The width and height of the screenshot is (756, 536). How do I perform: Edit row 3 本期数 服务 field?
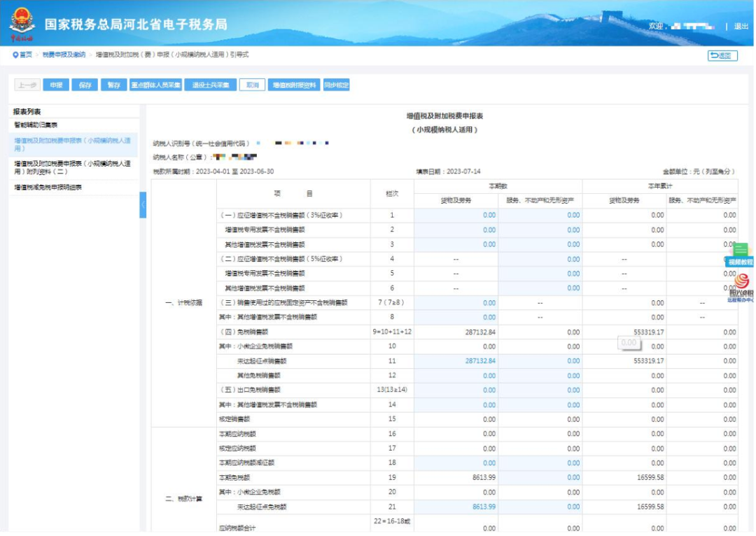tap(541, 245)
